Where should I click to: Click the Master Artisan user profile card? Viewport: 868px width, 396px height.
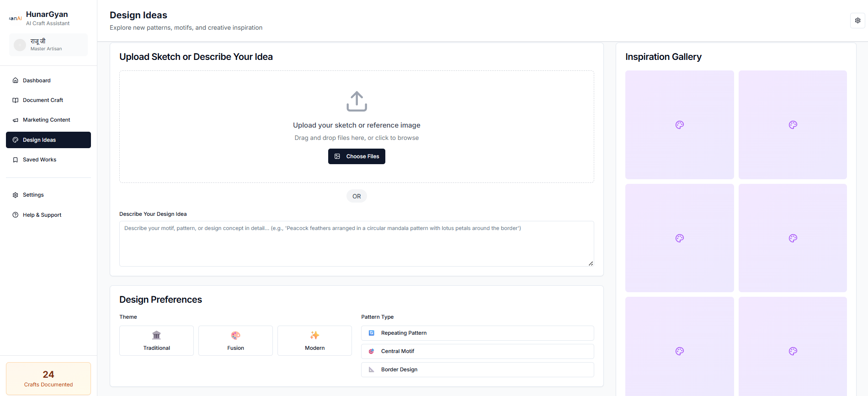tap(48, 45)
